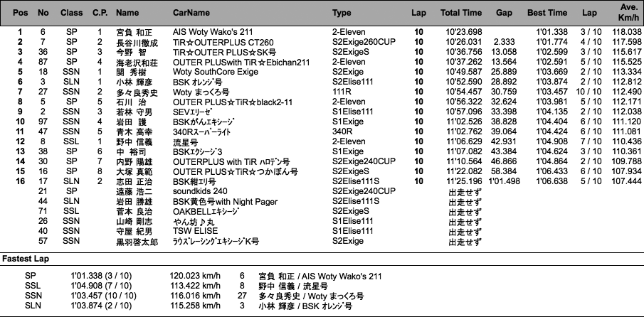Select car name 'OUTERPLUS with TiR ハロデン号'
The image size is (644, 317).
231,161
